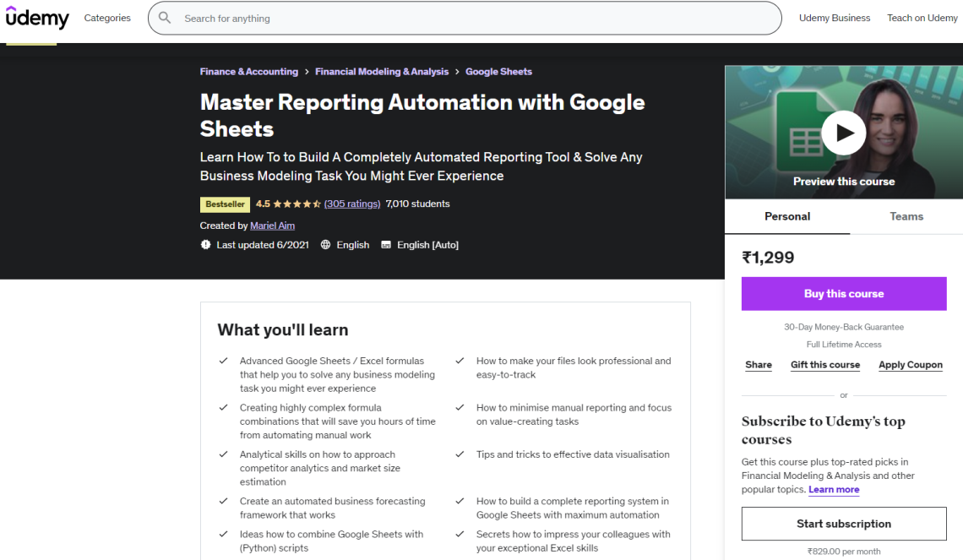This screenshot has height=560, width=963.
Task: Click Buy this course button
Action: [x=843, y=293]
